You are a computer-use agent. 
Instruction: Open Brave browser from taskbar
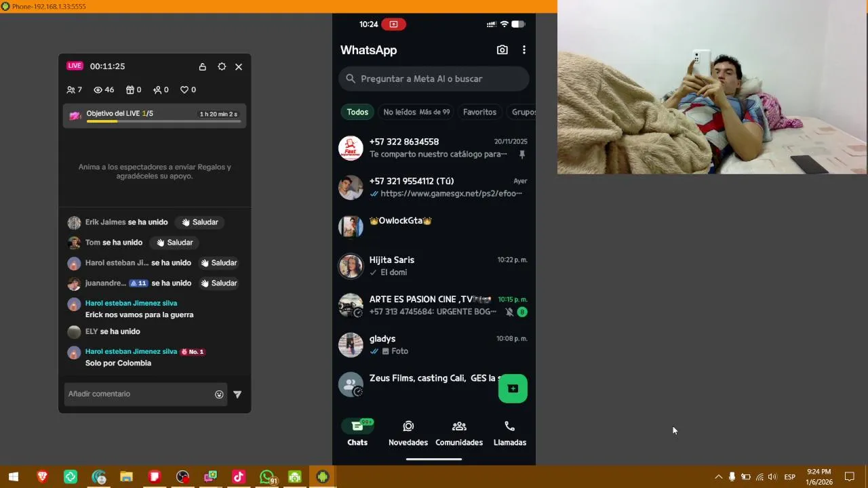point(42,477)
